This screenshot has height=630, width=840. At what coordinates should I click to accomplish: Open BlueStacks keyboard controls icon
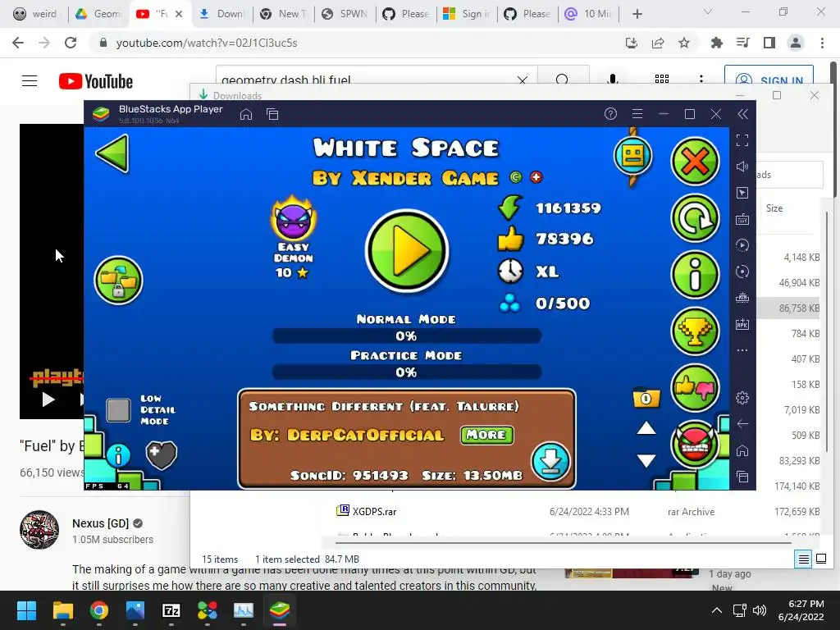[x=742, y=219]
